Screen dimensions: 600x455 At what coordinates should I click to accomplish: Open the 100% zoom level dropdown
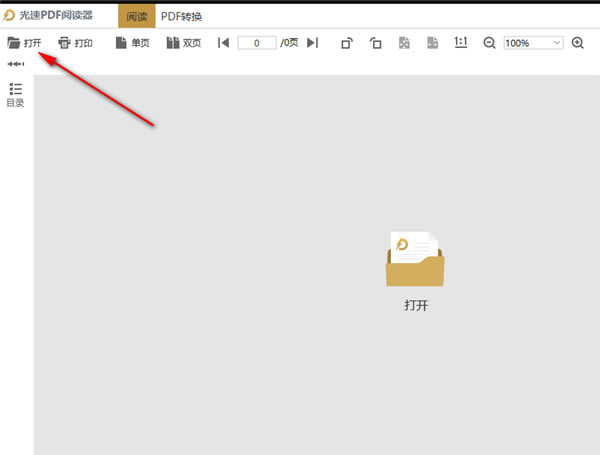pyautogui.click(x=533, y=43)
